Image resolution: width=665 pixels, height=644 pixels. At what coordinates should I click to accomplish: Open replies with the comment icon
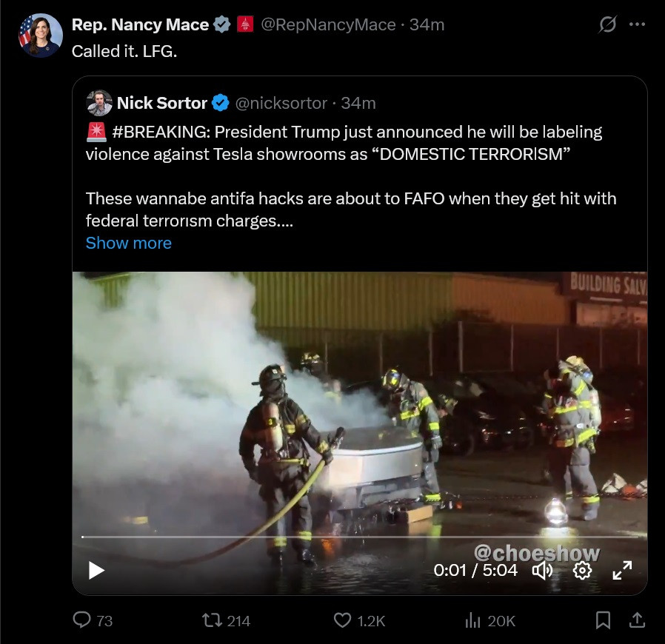pos(82,620)
